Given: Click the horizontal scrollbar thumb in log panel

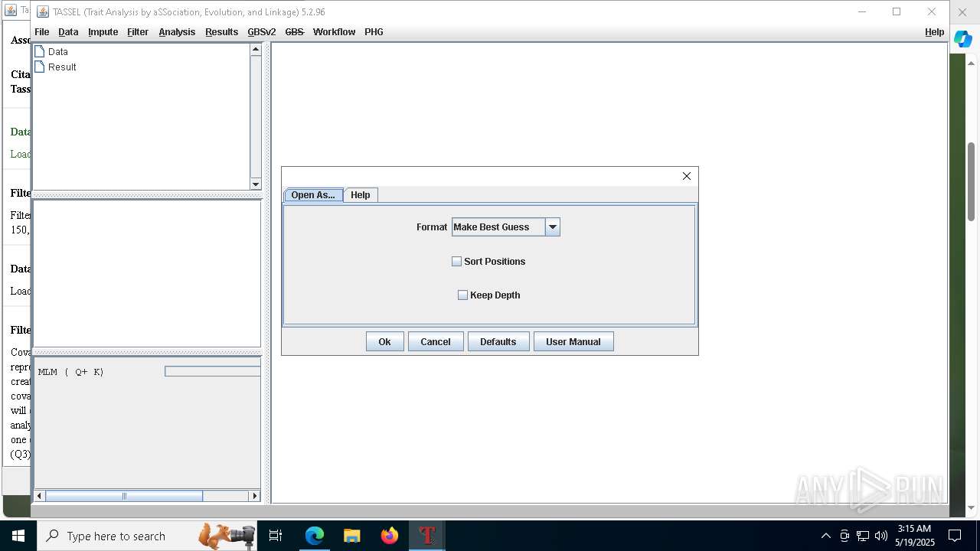Looking at the screenshot, I should click(x=124, y=496).
